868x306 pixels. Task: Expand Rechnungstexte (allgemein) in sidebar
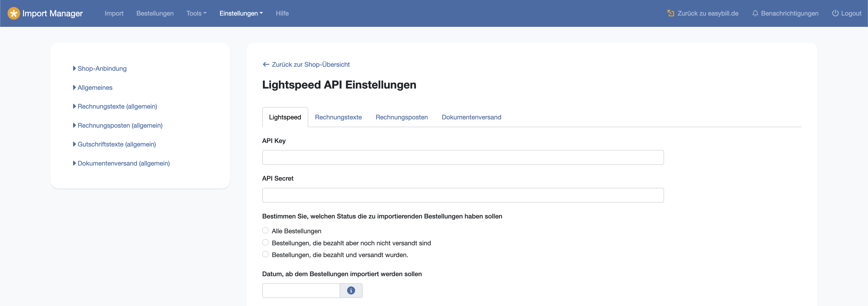tap(117, 106)
